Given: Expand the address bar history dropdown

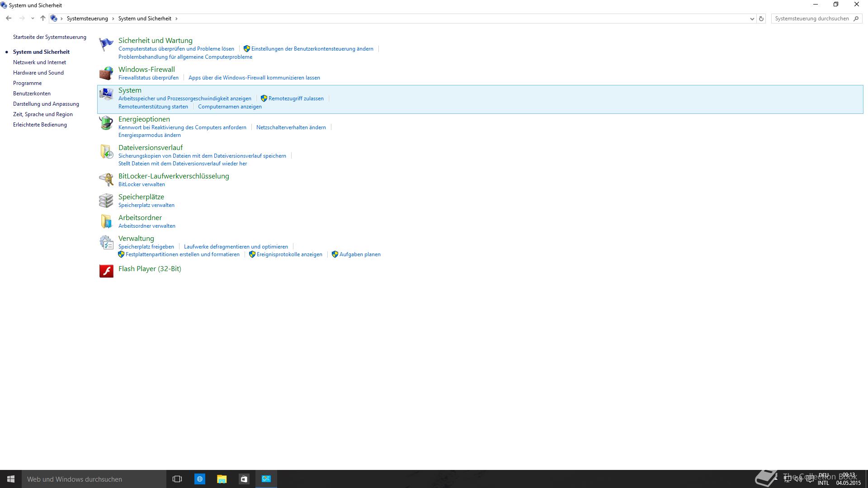Looking at the screenshot, I should click(752, 19).
